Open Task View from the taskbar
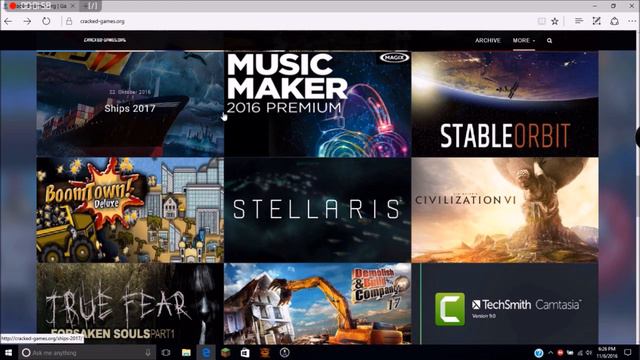This screenshot has width=640, height=360. (166, 353)
